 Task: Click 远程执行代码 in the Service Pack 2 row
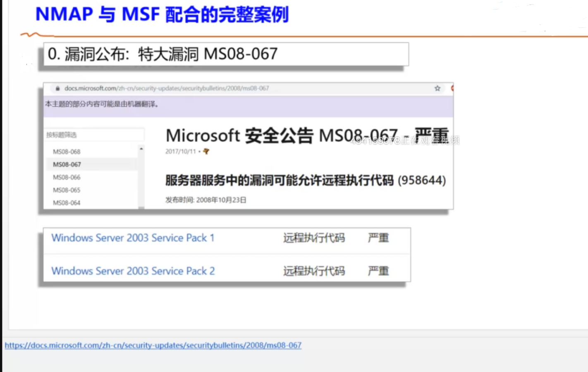pyautogui.click(x=314, y=271)
